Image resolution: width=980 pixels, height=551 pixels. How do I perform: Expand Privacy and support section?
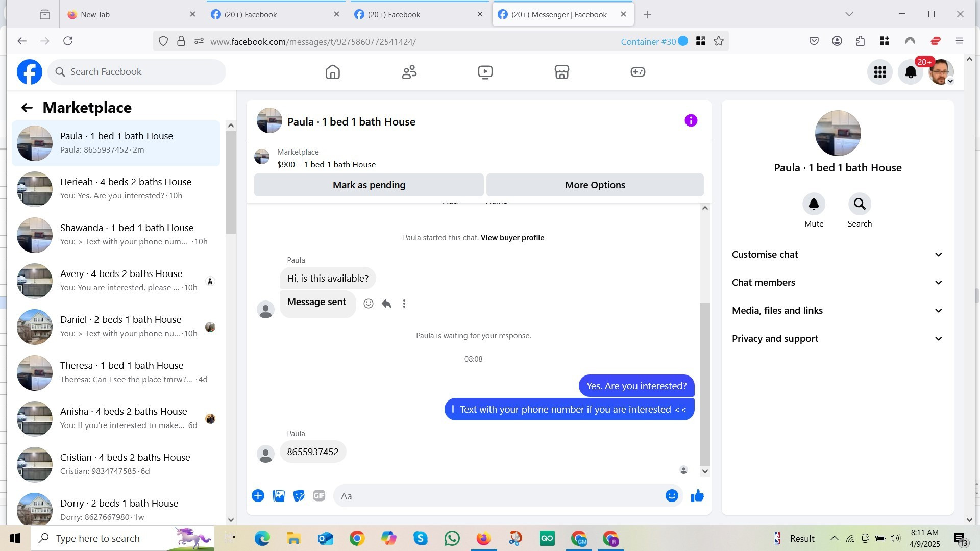(837, 339)
